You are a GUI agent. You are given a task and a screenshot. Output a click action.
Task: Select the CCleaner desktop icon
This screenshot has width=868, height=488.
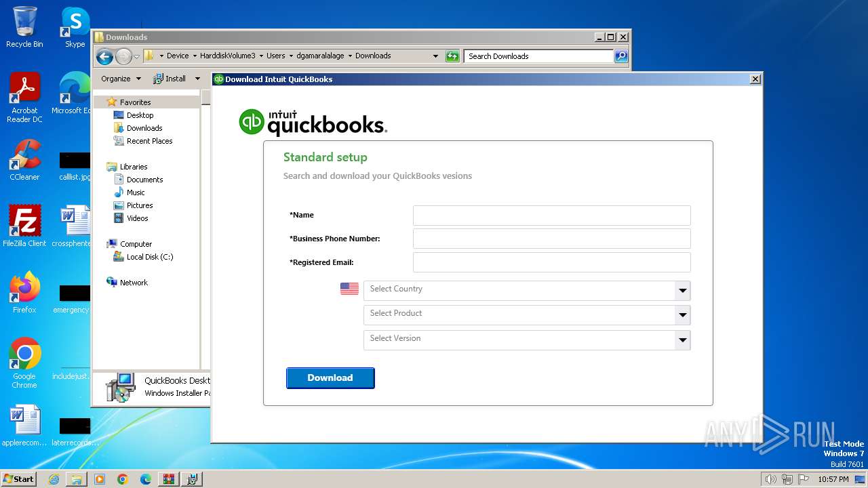pyautogui.click(x=24, y=160)
